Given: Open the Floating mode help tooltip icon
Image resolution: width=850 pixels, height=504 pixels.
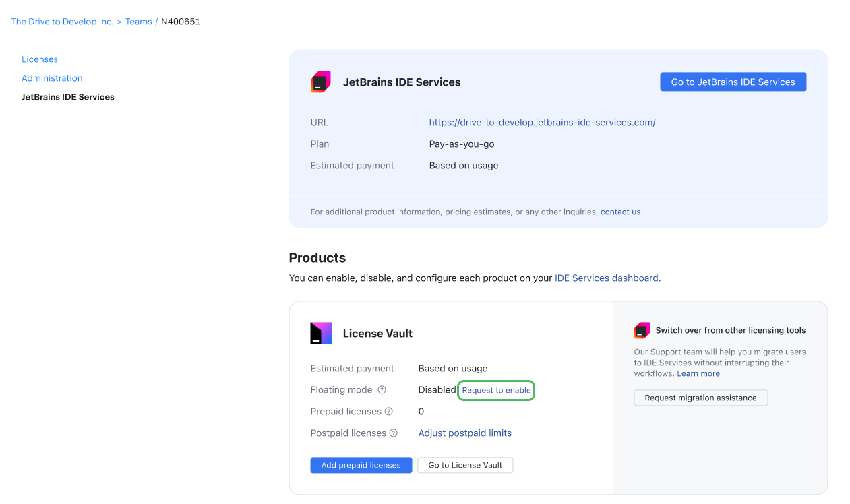Looking at the screenshot, I should click(x=382, y=389).
